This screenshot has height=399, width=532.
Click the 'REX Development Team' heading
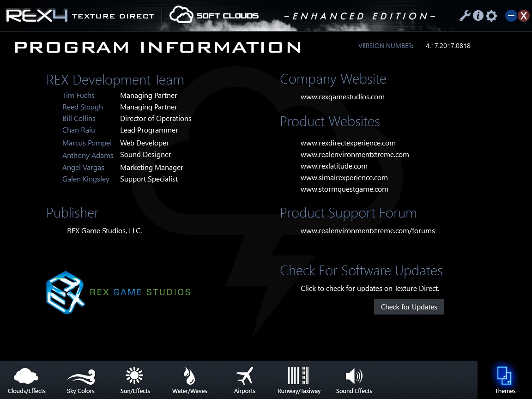coord(115,80)
